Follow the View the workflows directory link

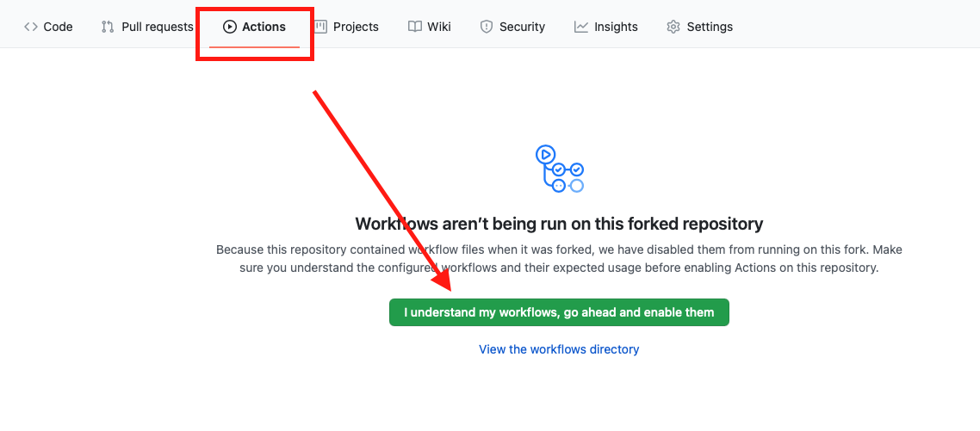point(559,349)
